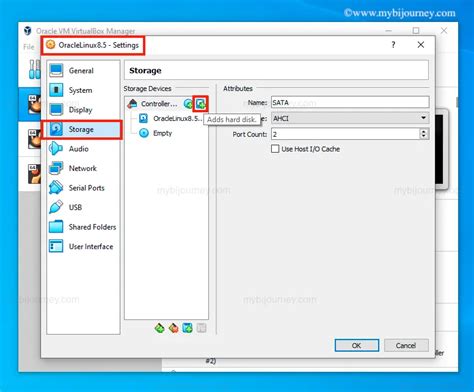Click the Cancel button

coord(406,346)
